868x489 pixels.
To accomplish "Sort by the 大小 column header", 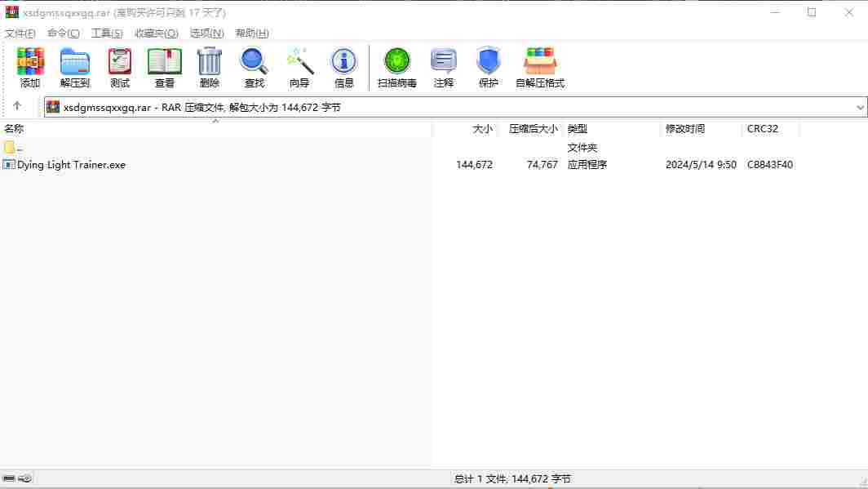I will click(482, 128).
